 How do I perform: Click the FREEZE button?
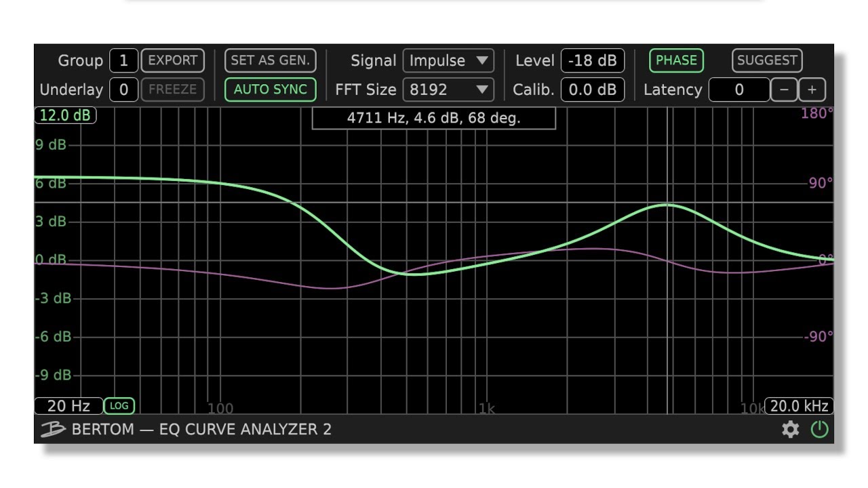[x=172, y=89]
